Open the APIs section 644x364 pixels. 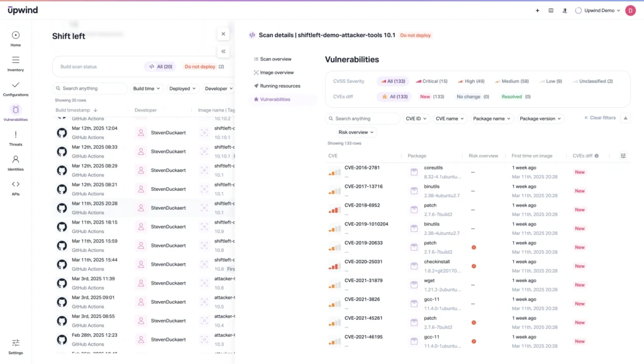pos(16,188)
